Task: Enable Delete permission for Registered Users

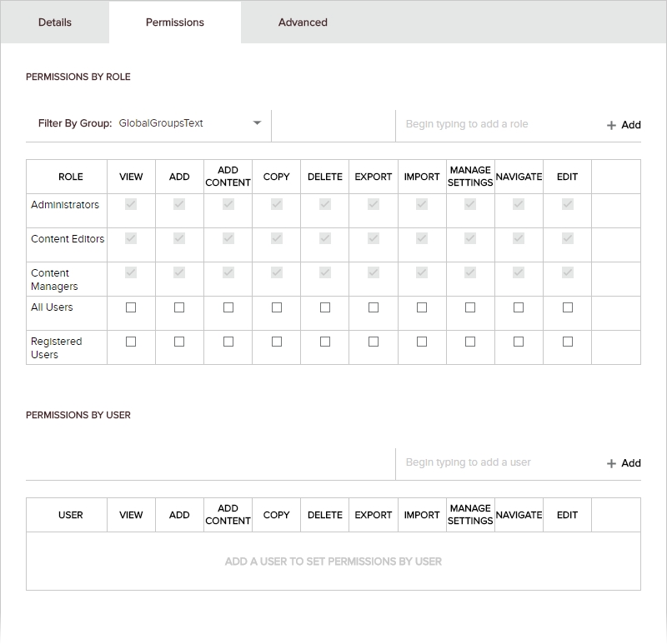Action: (x=325, y=342)
